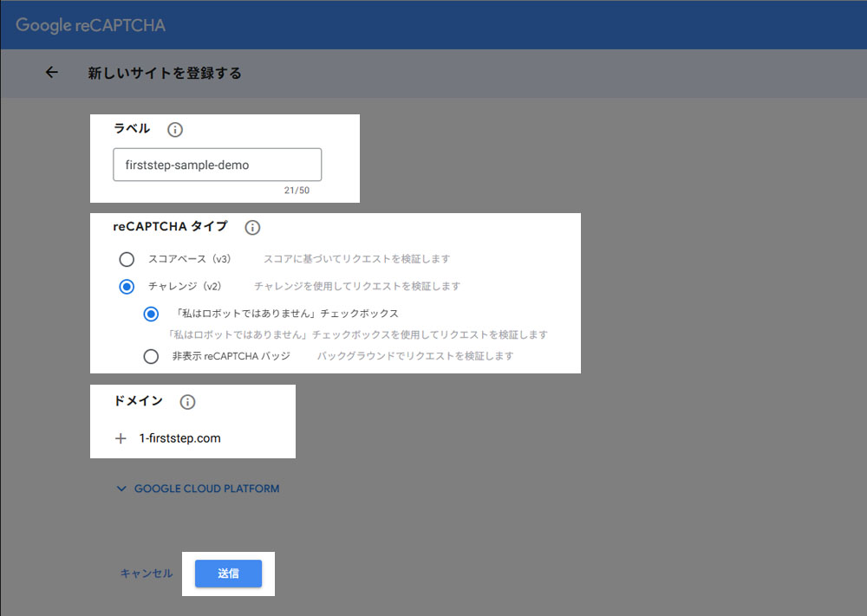
Task: Click the Google reCAPTCHA logo in header
Action: [90, 25]
